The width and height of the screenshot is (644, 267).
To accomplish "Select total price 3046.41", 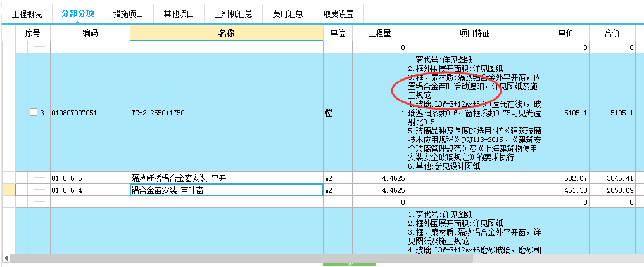I will coord(612,179).
